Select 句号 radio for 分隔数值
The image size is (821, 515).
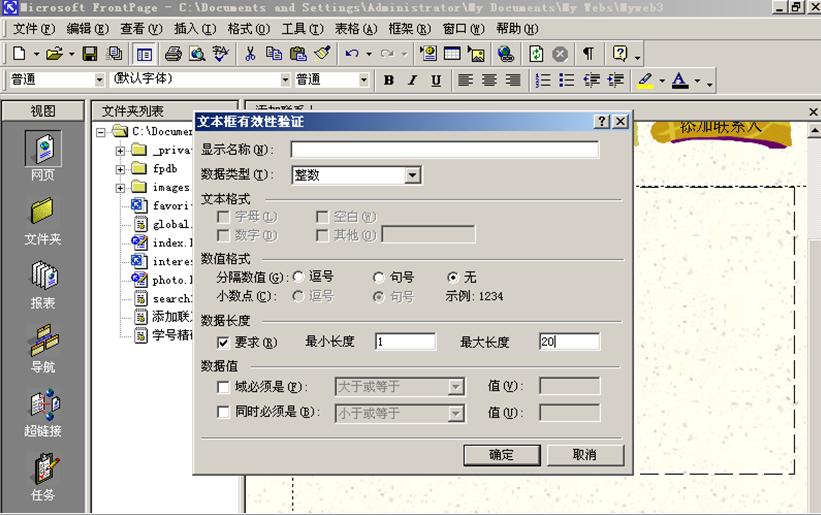coord(379,277)
